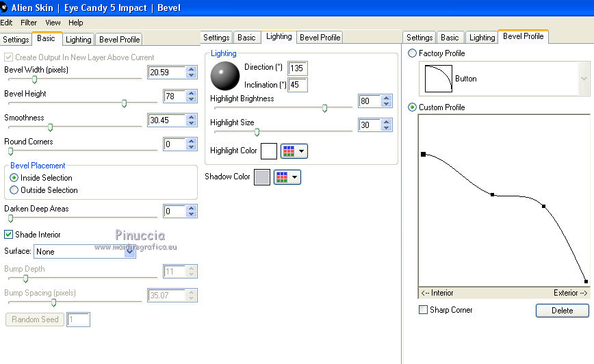Select the Button profile thumbnail
Viewport: 594px width, 364px height.
coord(438,79)
